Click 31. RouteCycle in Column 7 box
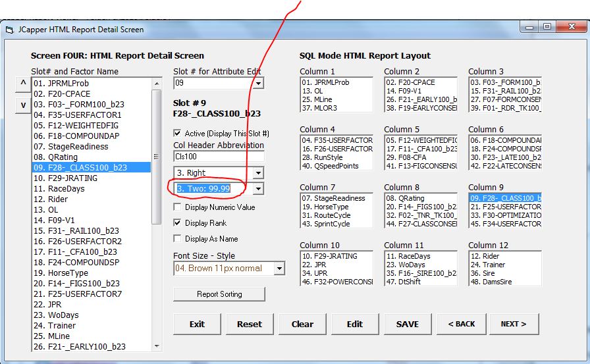The image size is (590, 364). click(x=336, y=215)
